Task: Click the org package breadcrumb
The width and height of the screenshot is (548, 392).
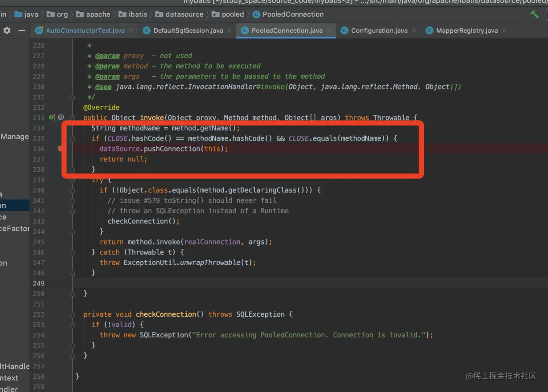Action: 57,14
